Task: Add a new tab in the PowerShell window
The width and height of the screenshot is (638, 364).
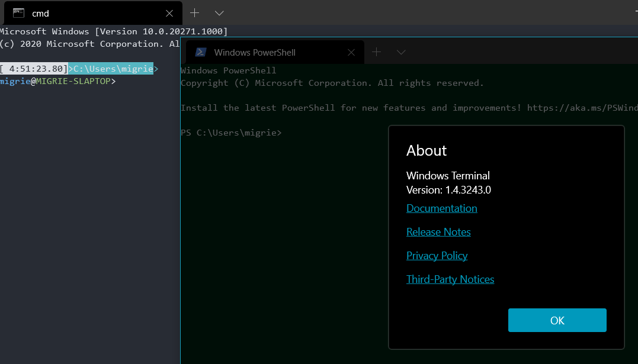Action: (376, 52)
